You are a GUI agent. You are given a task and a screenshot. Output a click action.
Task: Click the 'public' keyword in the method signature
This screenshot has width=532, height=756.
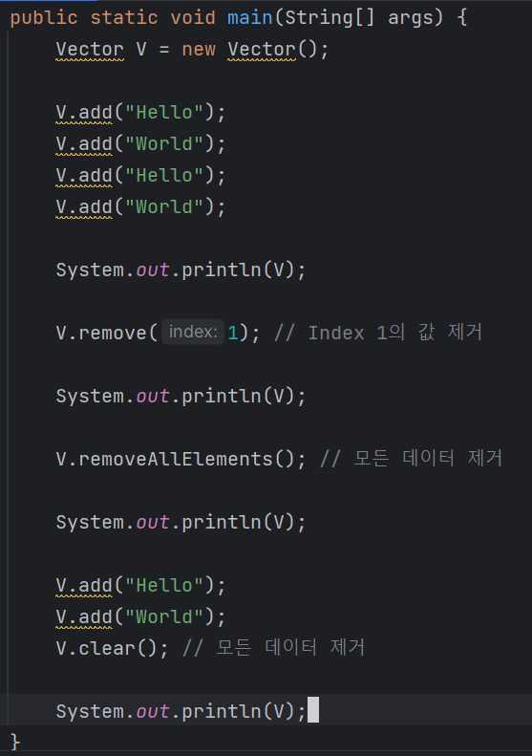pos(44,18)
